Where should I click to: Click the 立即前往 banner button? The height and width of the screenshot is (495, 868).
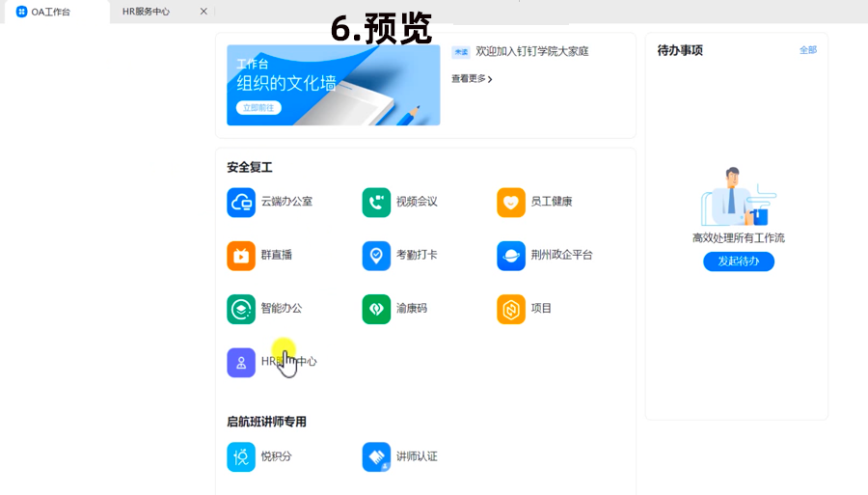coord(258,107)
